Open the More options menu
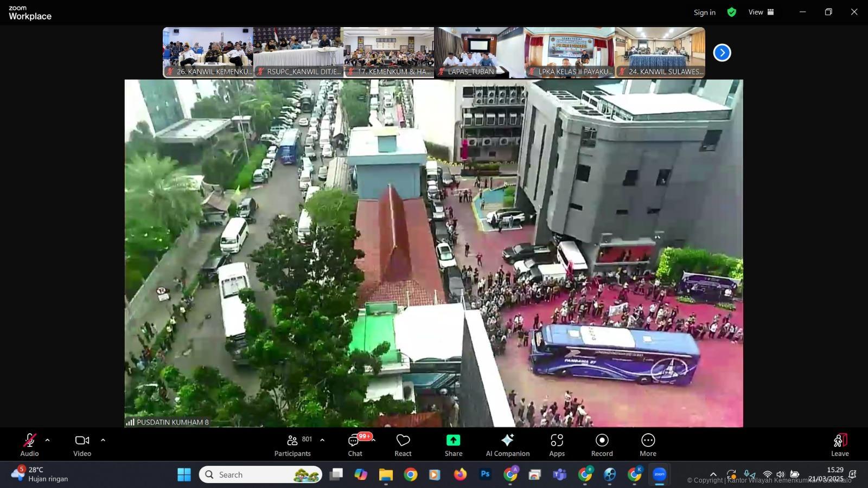The image size is (868, 488). pos(648,445)
